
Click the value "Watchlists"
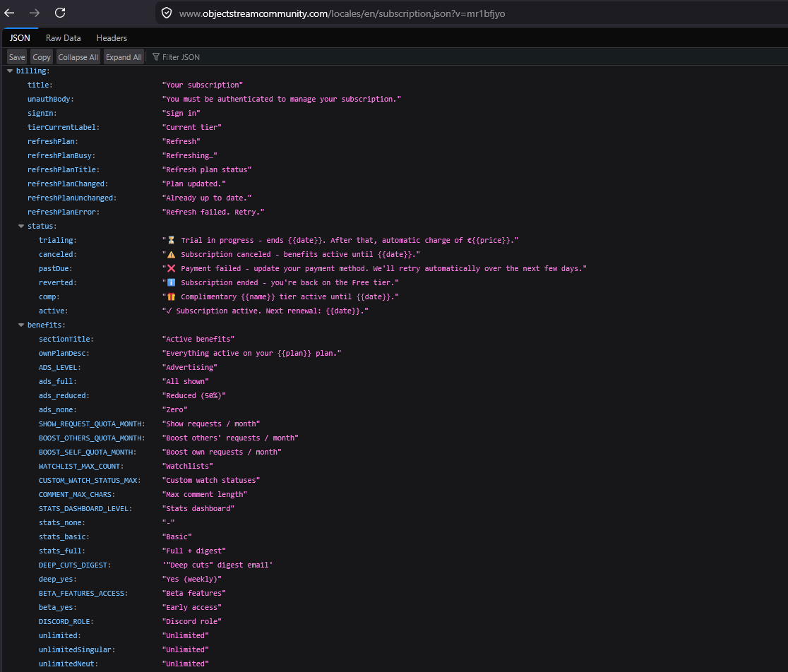(x=187, y=466)
